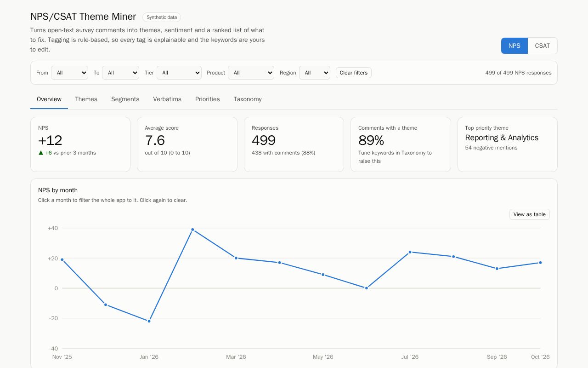The width and height of the screenshot is (588, 368).
Task: Click the 7.6 average score value
Action: tap(155, 140)
